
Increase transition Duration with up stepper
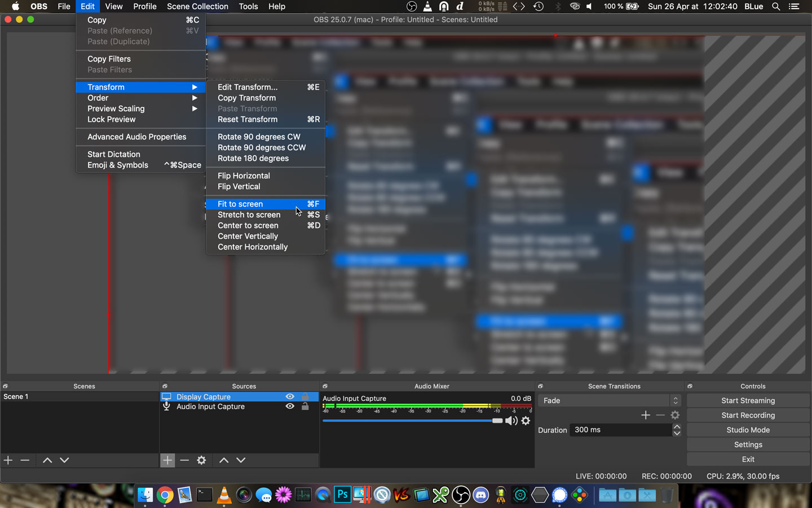point(677,427)
